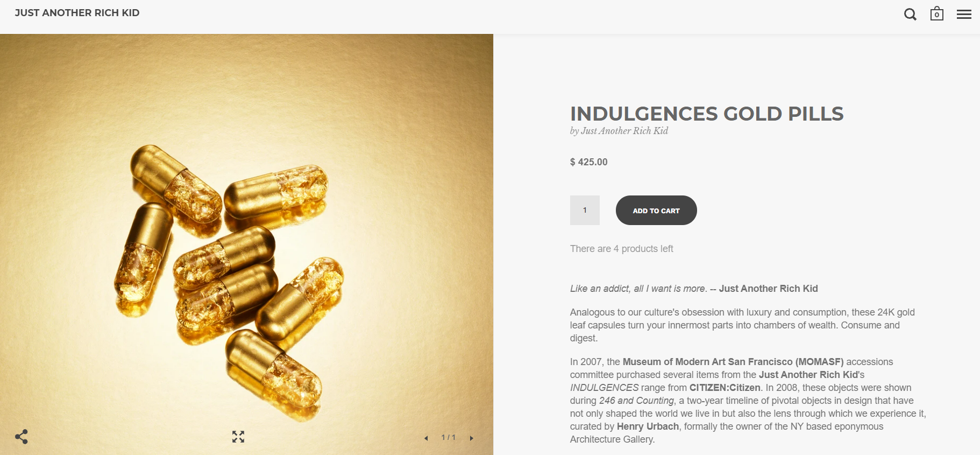Click the share icon on the image
This screenshot has width=980, height=455.
click(x=22, y=436)
